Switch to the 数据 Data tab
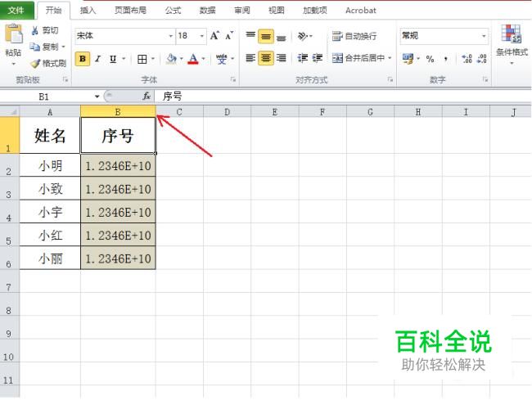The width and height of the screenshot is (532, 400). [207, 11]
